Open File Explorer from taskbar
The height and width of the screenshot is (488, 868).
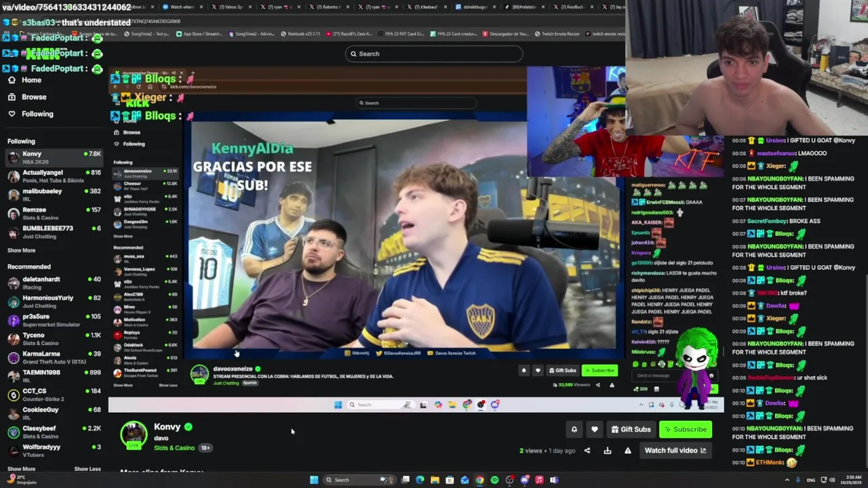click(x=435, y=480)
